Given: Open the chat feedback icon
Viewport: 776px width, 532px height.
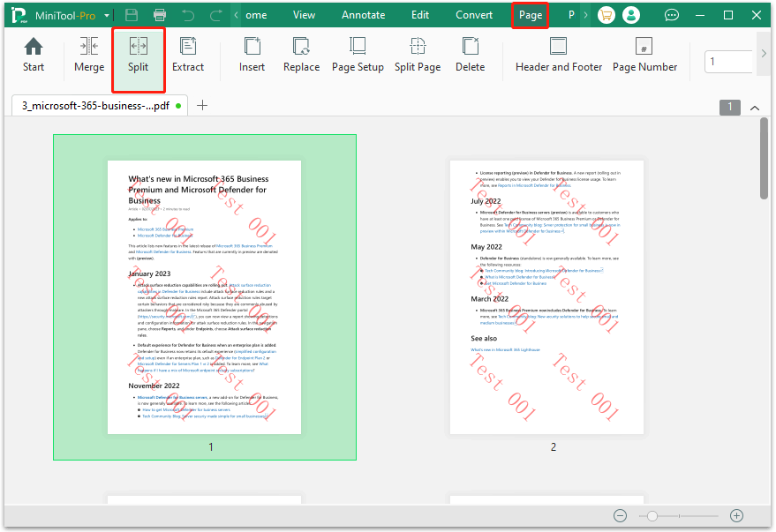Looking at the screenshot, I should pos(672,15).
